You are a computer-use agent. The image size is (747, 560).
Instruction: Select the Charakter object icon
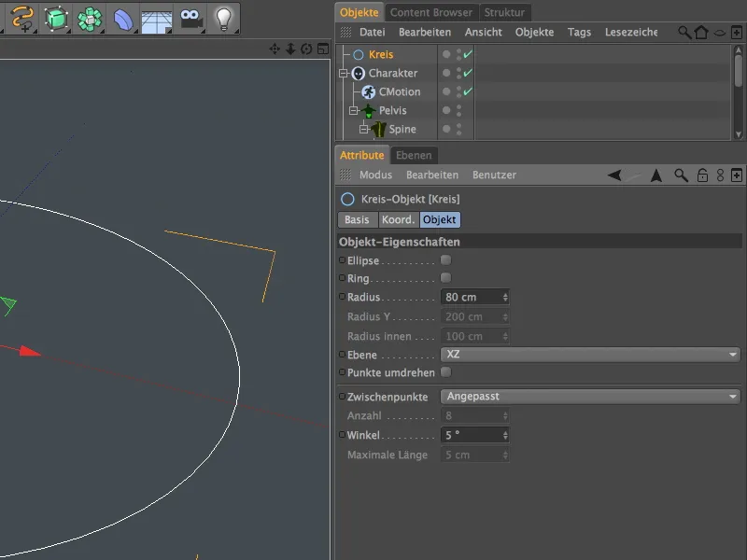coord(359,74)
